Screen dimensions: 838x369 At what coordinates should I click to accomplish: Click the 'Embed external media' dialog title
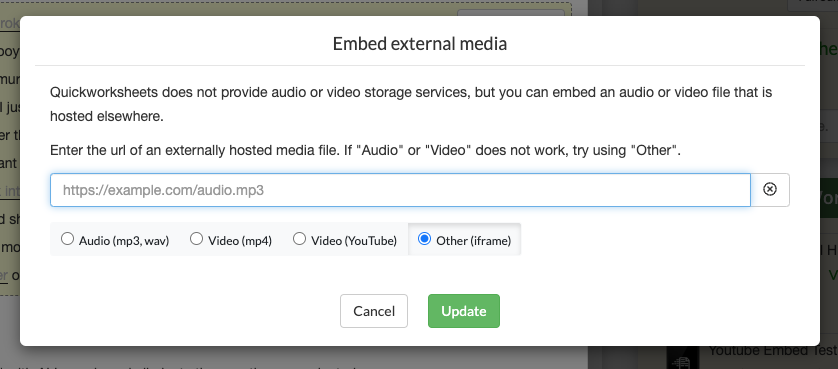click(420, 43)
